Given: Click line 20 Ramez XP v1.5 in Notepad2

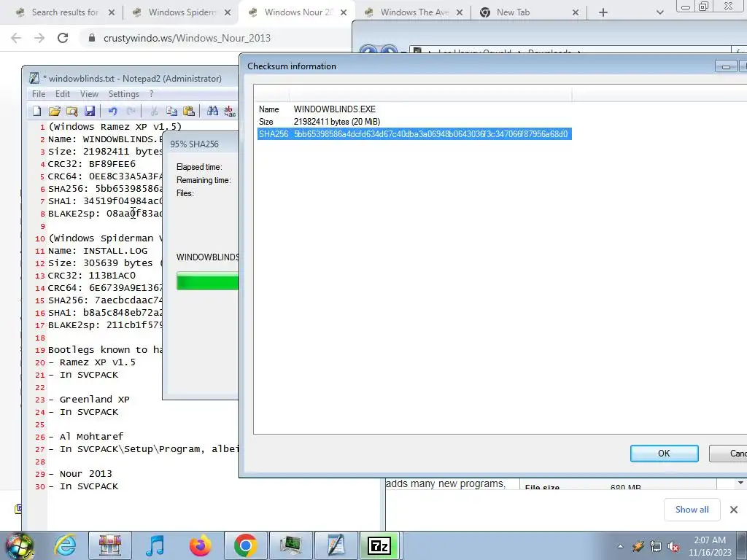Looking at the screenshot, I should pos(92,362).
